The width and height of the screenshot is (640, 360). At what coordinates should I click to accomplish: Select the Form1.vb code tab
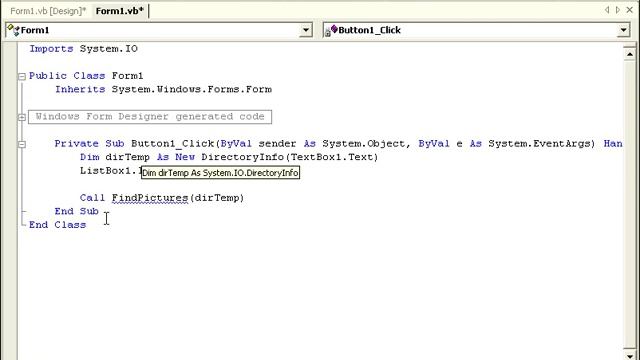click(120, 11)
